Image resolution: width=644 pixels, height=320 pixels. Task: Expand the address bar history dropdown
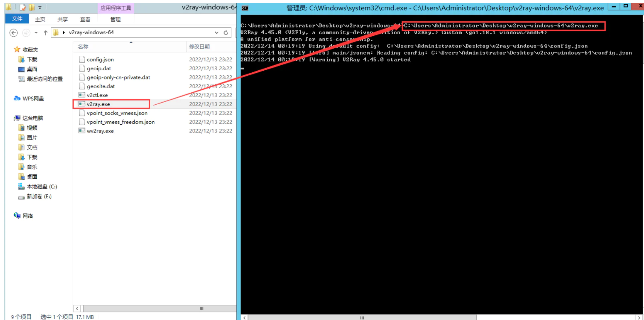(216, 33)
